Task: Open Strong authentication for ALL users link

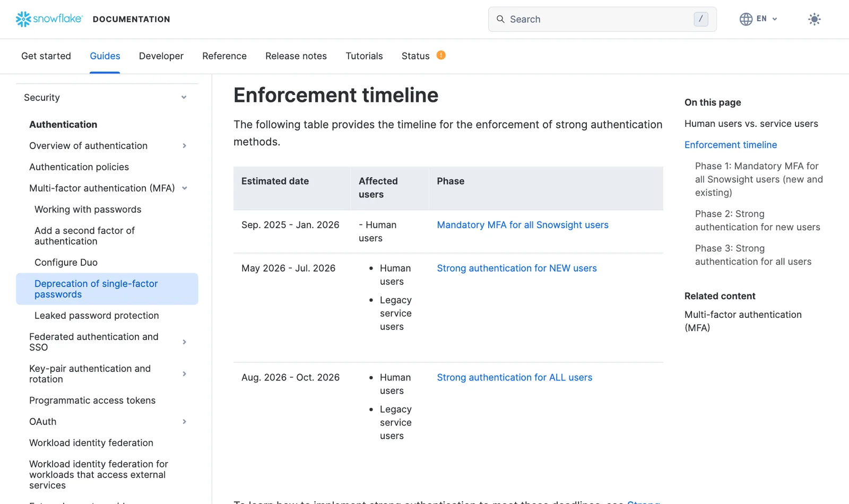Action: pyautogui.click(x=515, y=378)
